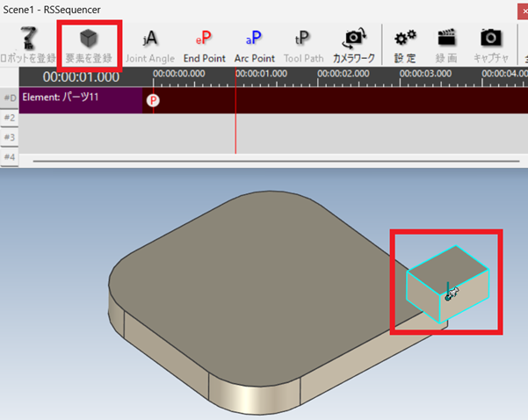The height and width of the screenshot is (420, 528).
Task: Click the 00:00:03.000 mark on time ruler
Action: click(x=425, y=74)
